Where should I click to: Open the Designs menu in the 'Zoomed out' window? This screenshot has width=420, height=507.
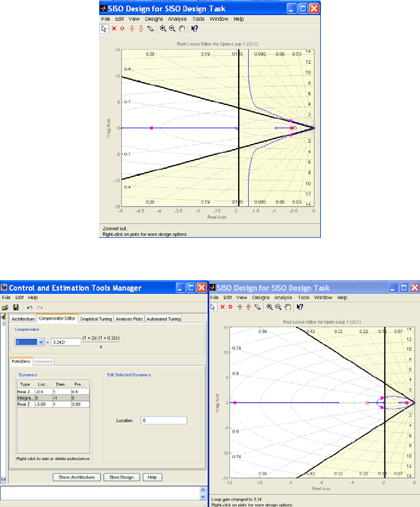[153, 19]
